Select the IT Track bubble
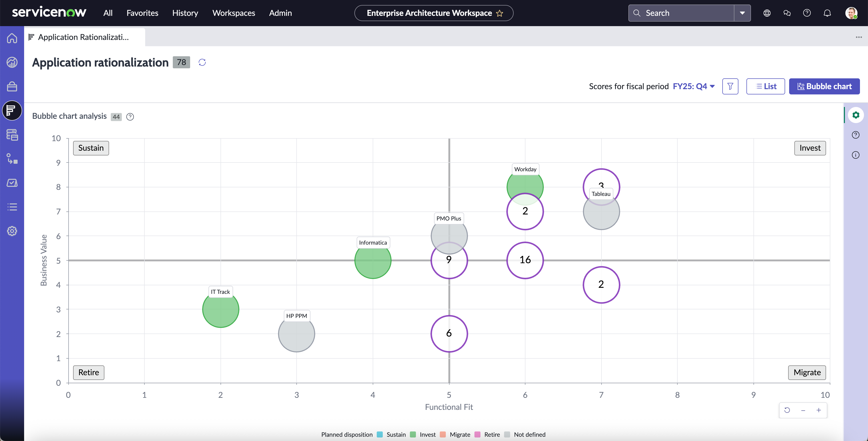The image size is (868, 441). point(221,309)
